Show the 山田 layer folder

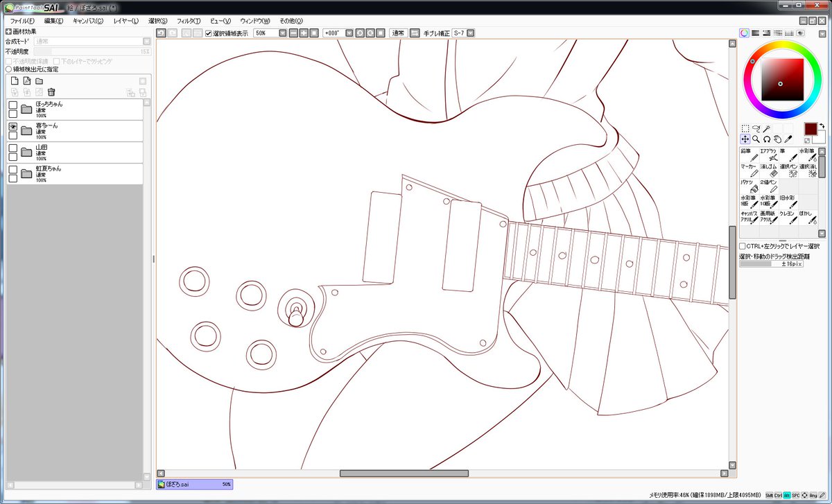[x=12, y=148]
